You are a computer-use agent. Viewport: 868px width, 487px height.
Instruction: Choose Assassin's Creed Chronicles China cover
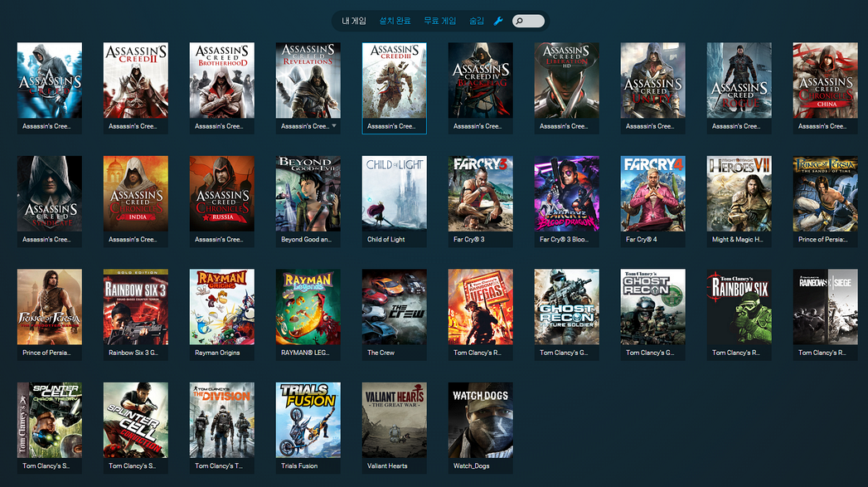click(x=825, y=80)
